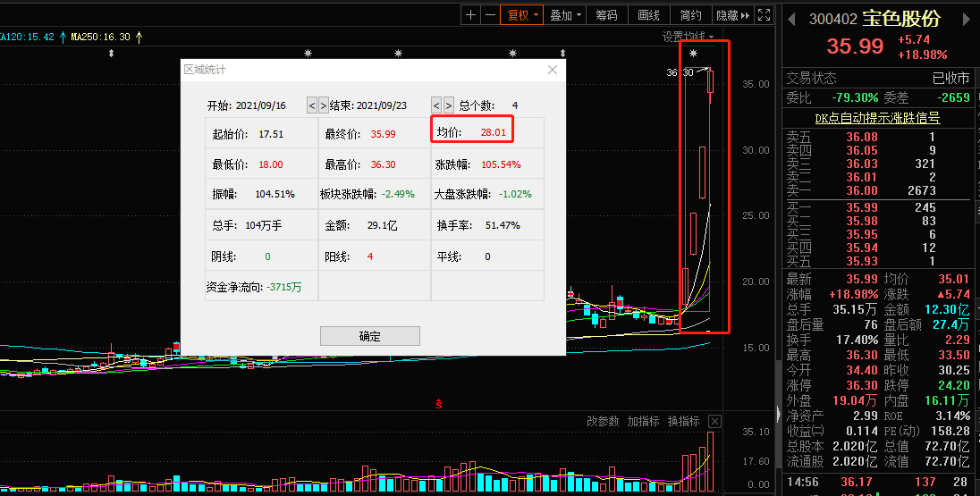Click the 最终价 35.99 cell
Screen dimensions: 980x496
click(x=375, y=134)
